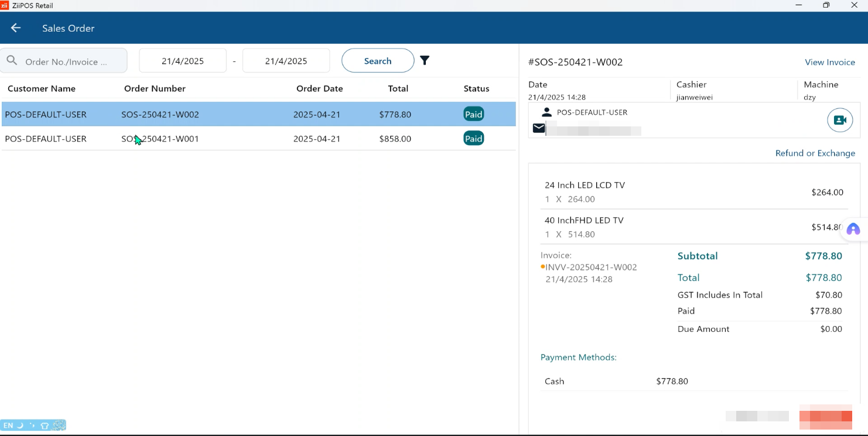Toggle the EN input language indicator
The image size is (868, 436).
[8, 425]
